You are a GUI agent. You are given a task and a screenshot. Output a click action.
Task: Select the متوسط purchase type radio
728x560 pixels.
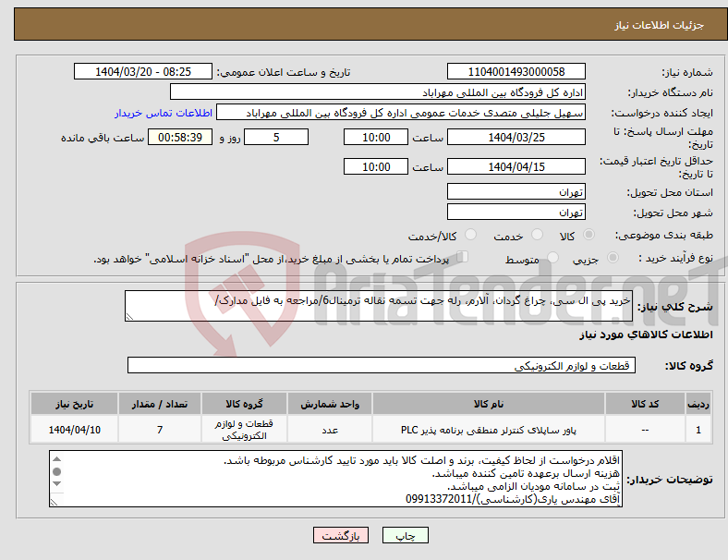[x=552, y=258]
